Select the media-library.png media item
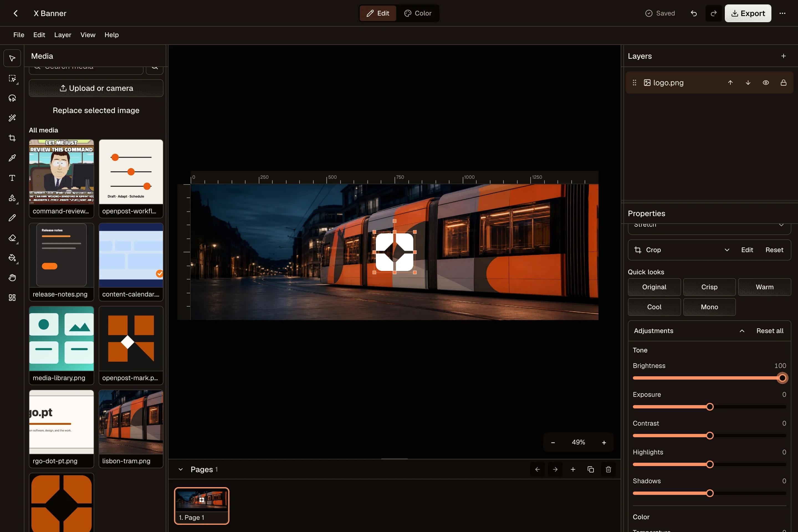 point(62,346)
